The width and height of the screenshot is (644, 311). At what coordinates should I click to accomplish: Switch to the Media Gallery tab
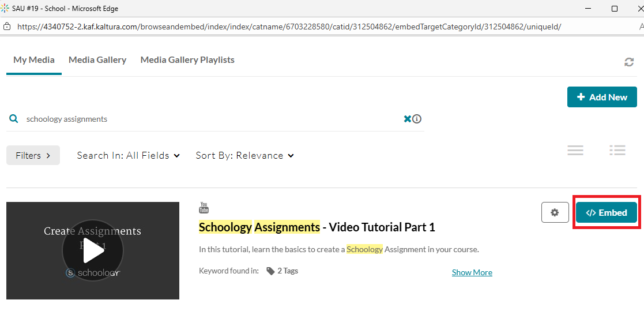[x=97, y=60]
